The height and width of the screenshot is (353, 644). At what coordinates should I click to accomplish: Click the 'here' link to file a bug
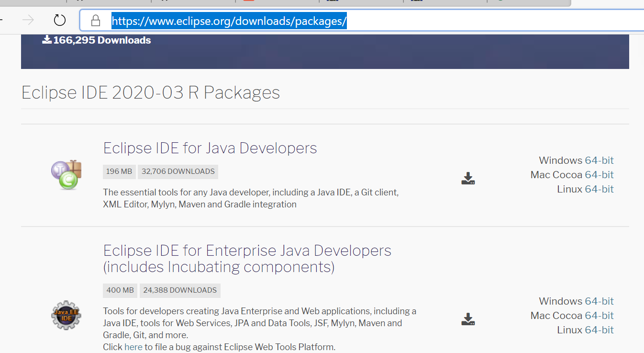coord(133,347)
